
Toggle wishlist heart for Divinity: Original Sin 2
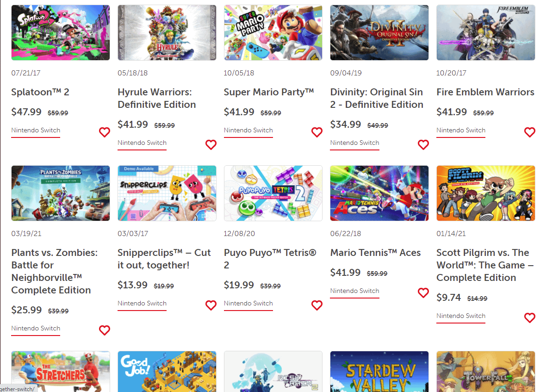pos(423,145)
